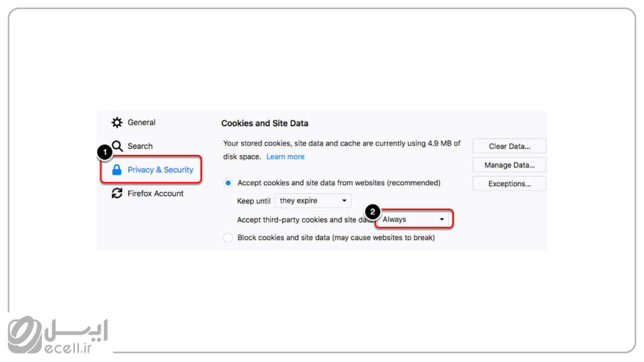Image resolution: width=644 pixels, height=362 pixels.
Task: Select the Privacy & Security label
Action: [160, 170]
